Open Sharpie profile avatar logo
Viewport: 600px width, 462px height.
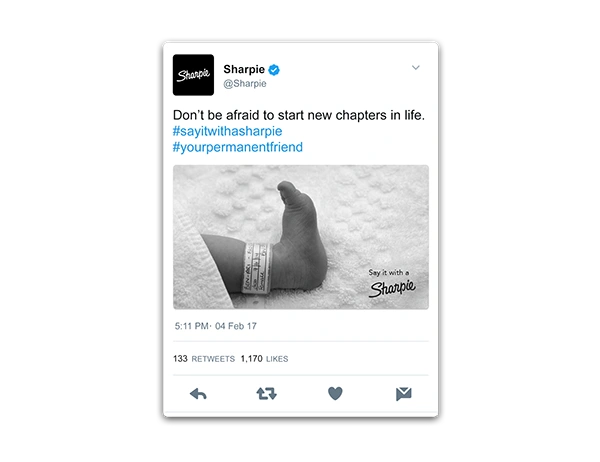(193, 75)
